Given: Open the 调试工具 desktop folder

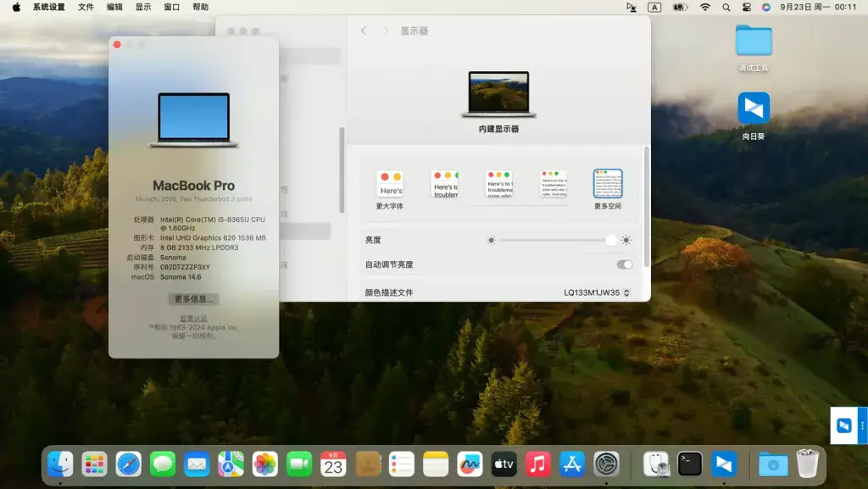Looking at the screenshot, I should 754,41.
